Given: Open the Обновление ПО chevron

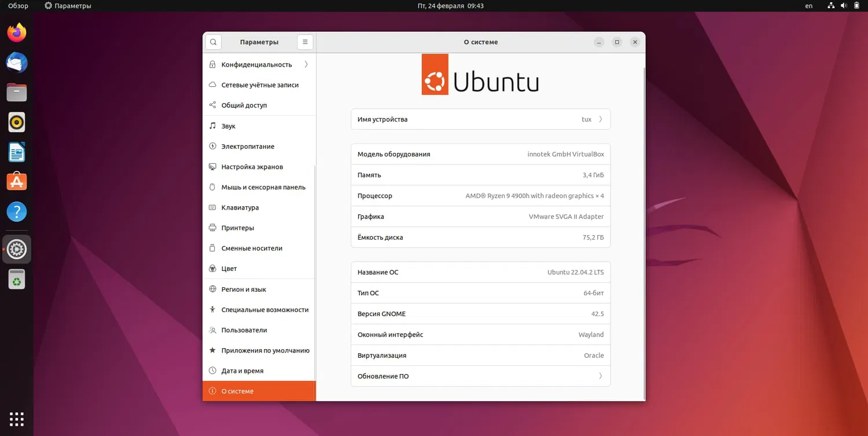Looking at the screenshot, I should (x=600, y=376).
